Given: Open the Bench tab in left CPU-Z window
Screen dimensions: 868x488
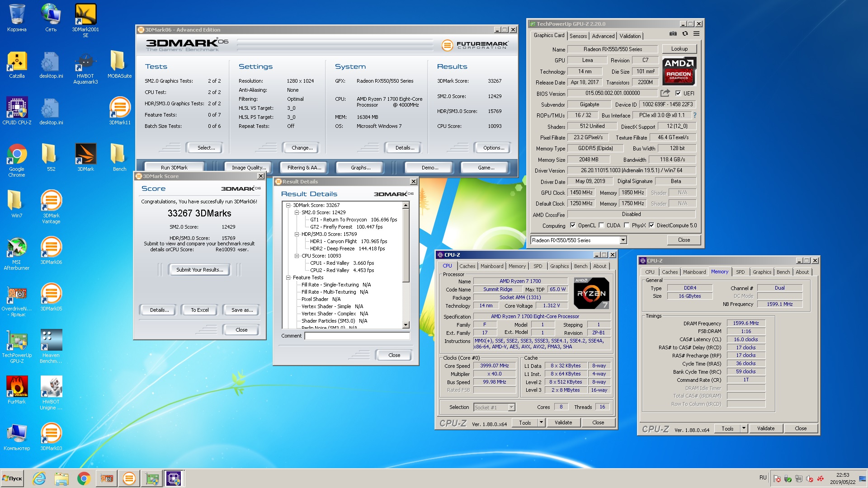Looking at the screenshot, I should tap(580, 266).
